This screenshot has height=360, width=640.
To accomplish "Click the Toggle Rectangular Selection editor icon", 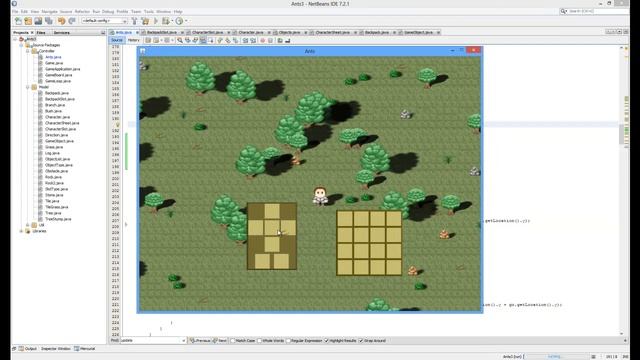I will (x=211, y=40).
